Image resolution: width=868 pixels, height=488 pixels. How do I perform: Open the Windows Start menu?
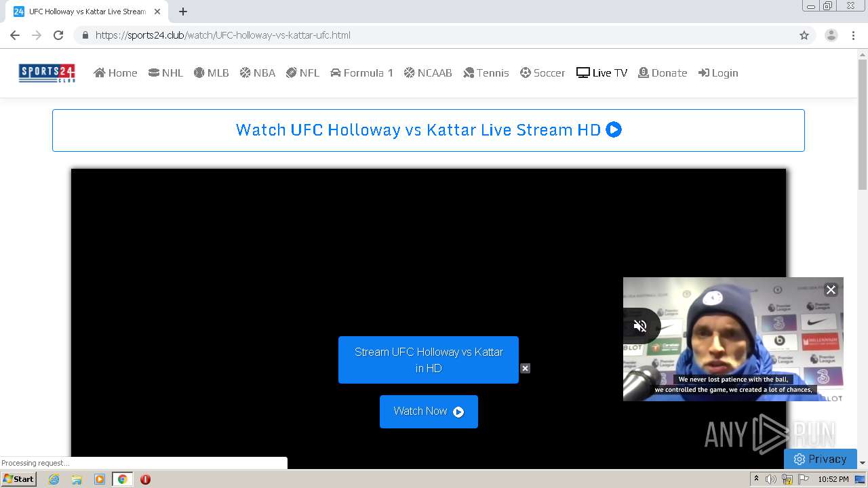18,479
